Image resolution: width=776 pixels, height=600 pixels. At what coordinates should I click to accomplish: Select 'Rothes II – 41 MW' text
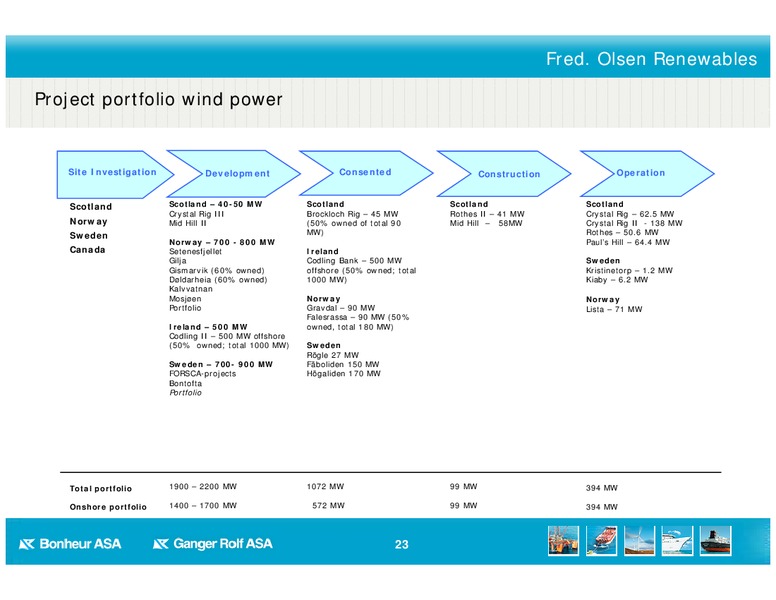tap(486, 214)
